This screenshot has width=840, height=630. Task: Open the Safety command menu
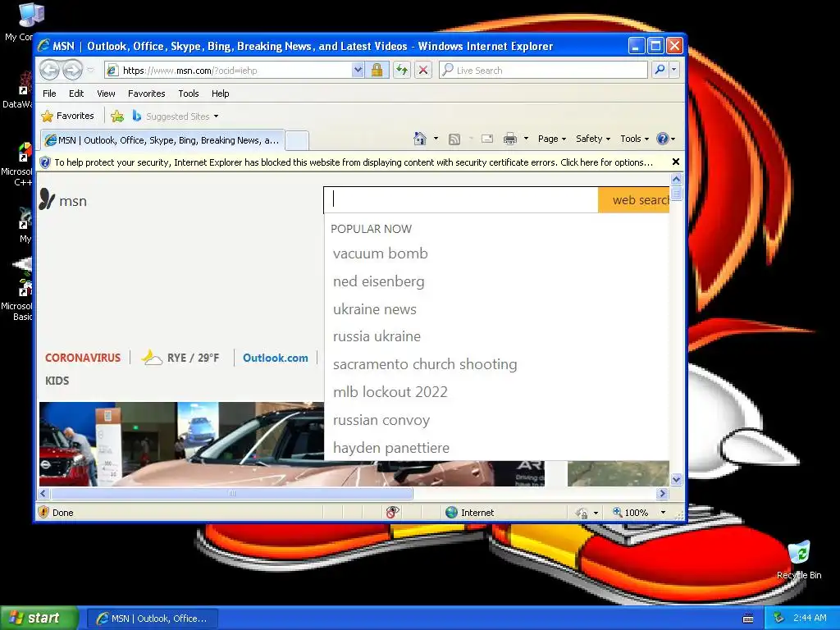pyautogui.click(x=592, y=139)
